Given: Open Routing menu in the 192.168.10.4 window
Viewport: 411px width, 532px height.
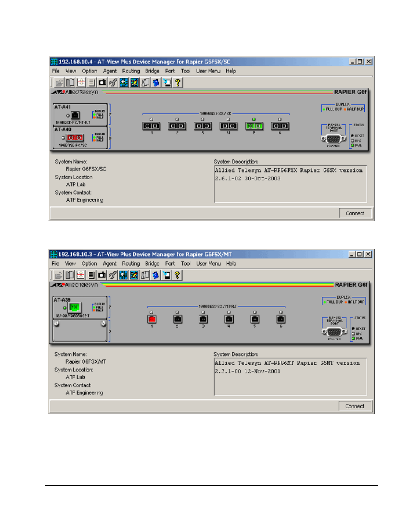Looking at the screenshot, I should point(131,71).
